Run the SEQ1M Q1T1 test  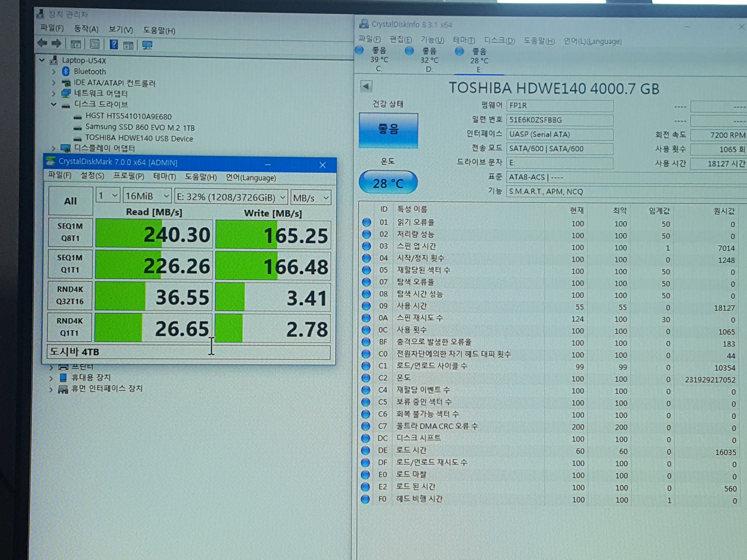point(70,264)
